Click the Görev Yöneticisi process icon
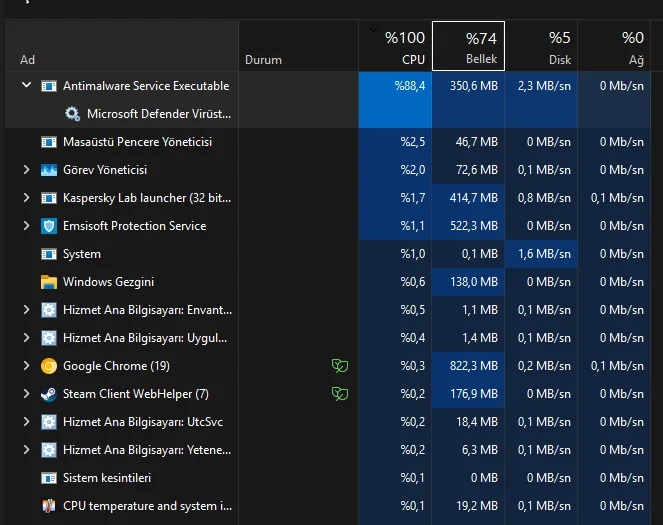This screenshot has height=525, width=663. [x=49, y=170]
